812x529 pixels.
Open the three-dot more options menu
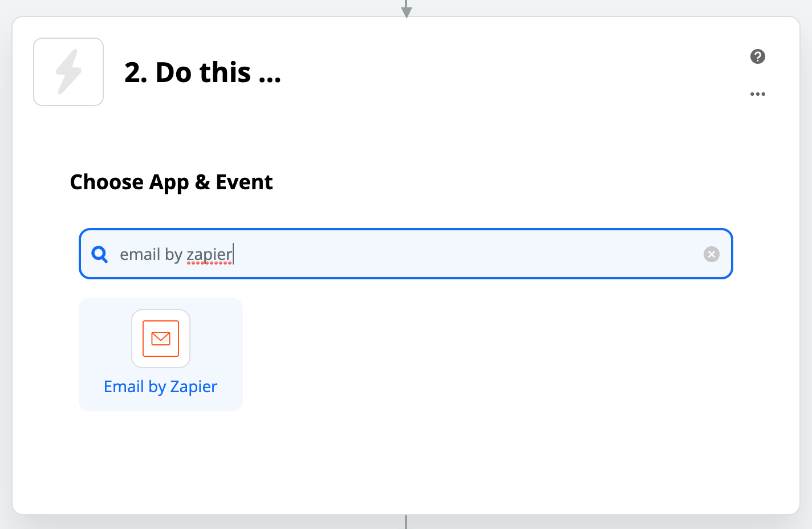tap(758, 94)
